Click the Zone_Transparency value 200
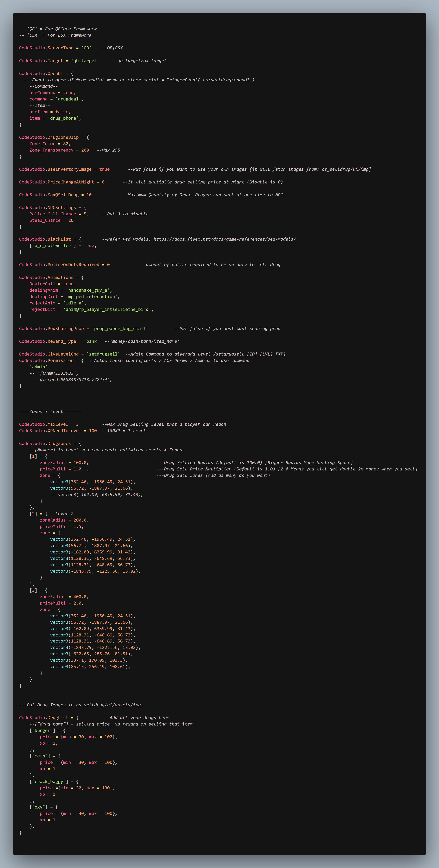The height and width of the screenshot is (868, 439). click(x=85, y=150)
